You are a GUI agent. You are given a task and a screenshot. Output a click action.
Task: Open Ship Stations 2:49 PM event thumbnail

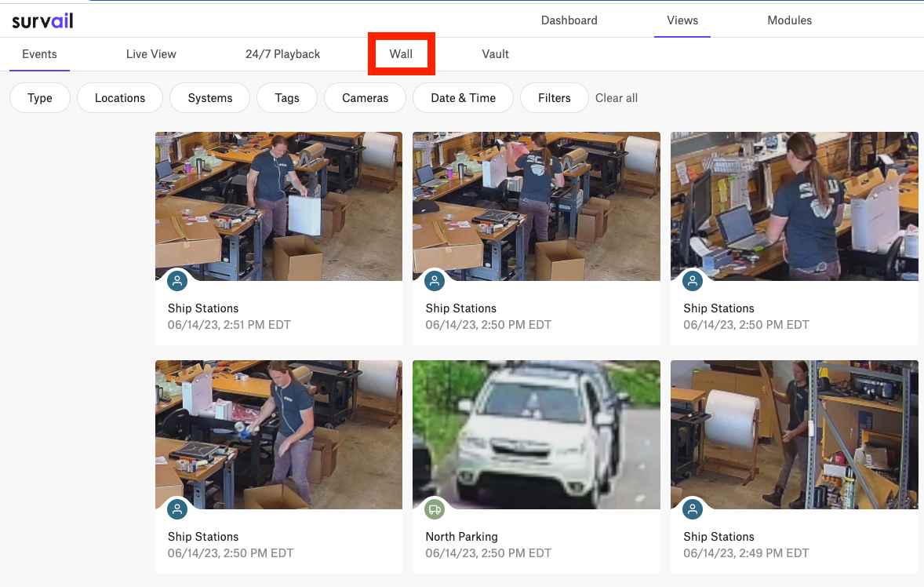(x=795, y=435)
